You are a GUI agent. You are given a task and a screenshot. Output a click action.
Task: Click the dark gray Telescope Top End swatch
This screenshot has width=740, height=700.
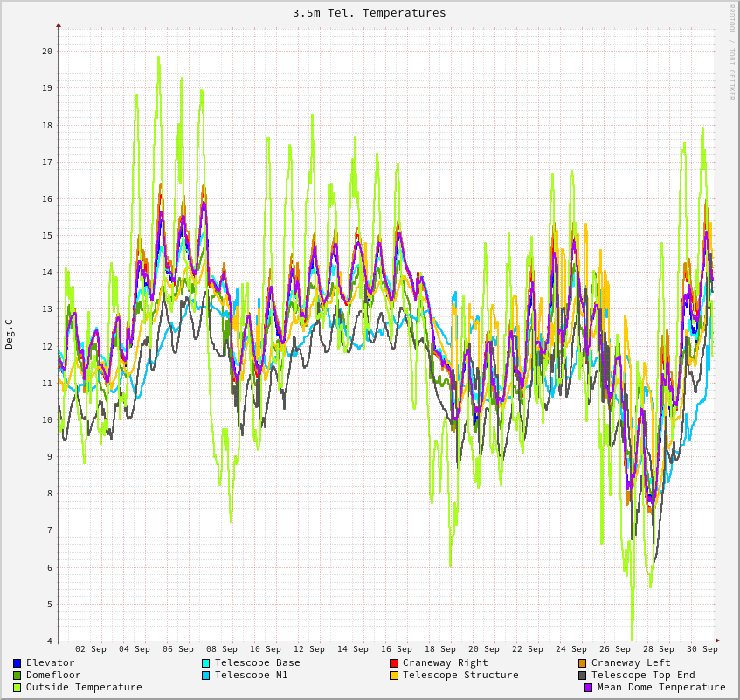coord(582,676)
